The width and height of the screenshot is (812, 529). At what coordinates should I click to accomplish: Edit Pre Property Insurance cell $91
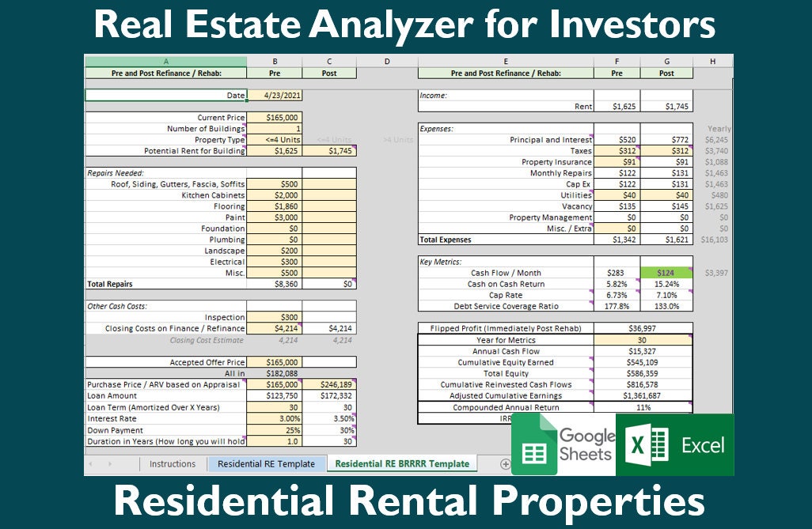[x=617, y=162]
